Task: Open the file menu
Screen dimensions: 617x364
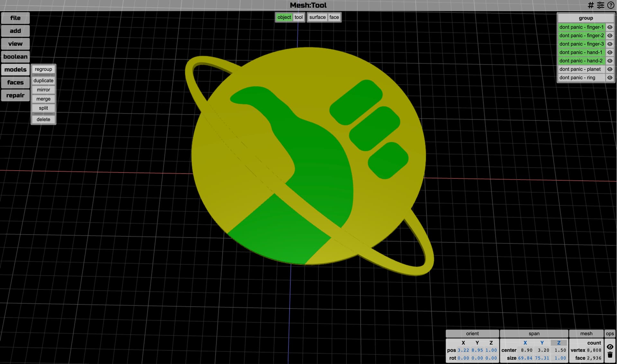Action: pyautogui.click(x=15, y=18)
